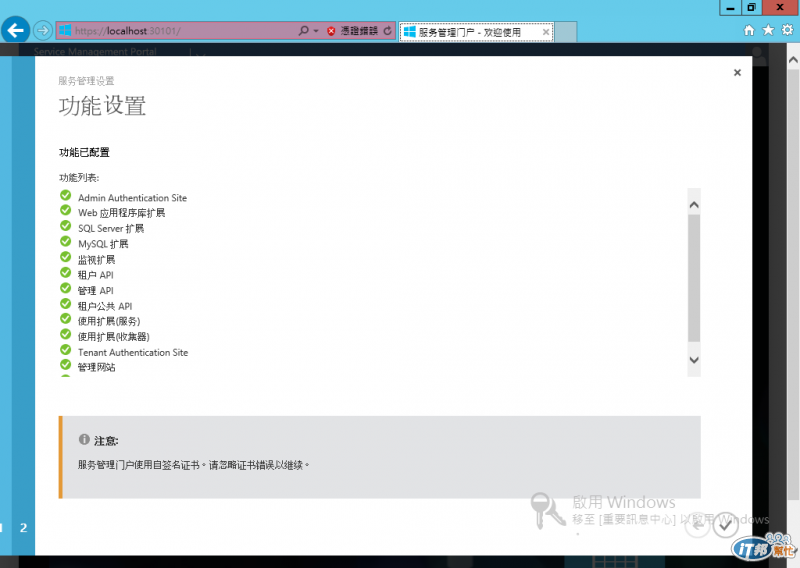The width and height of the screenshot is (800, 568).
Task: Click green check beside 租户 API
Action: (65, 272)
